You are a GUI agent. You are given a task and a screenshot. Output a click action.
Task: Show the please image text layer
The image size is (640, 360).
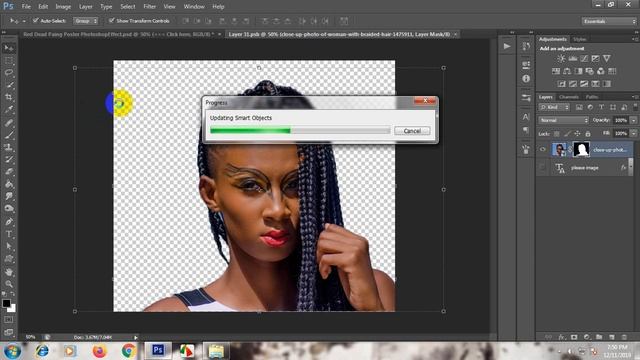542,168
